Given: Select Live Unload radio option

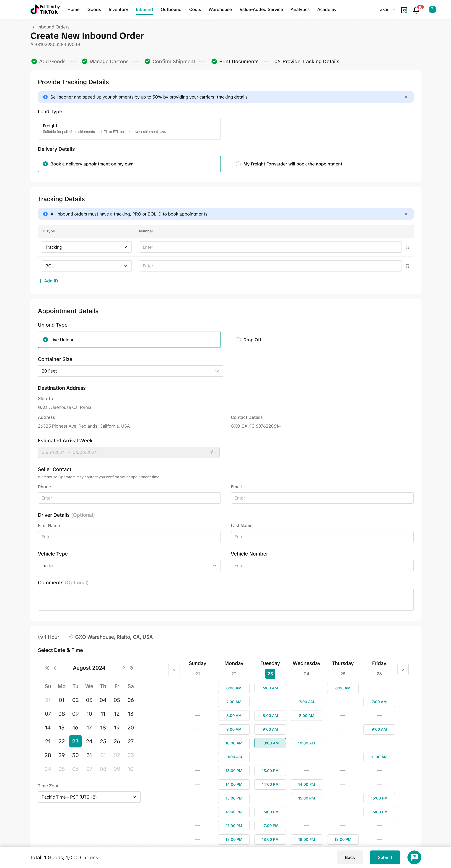Looking at the screenshot, I should (x=46, y=340).
